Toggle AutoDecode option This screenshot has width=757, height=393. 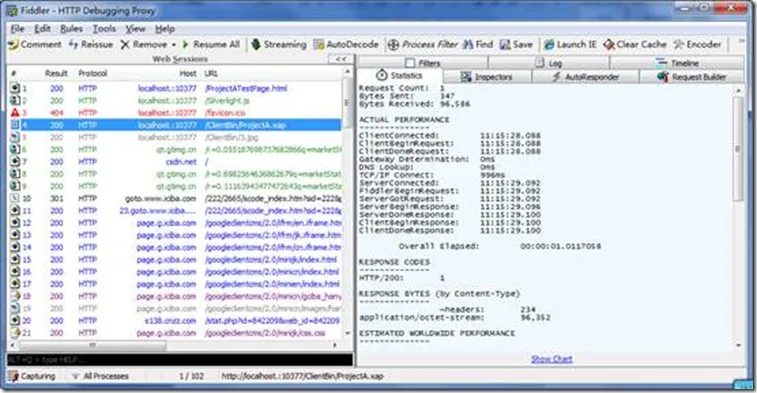coord(346,44)
